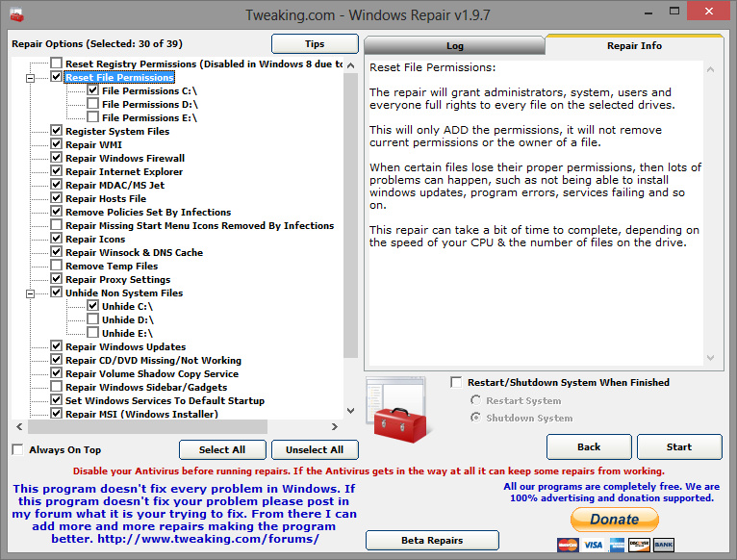Click the Unselect All button
This screenshot has height=560, width=737.
click(315, 449)
